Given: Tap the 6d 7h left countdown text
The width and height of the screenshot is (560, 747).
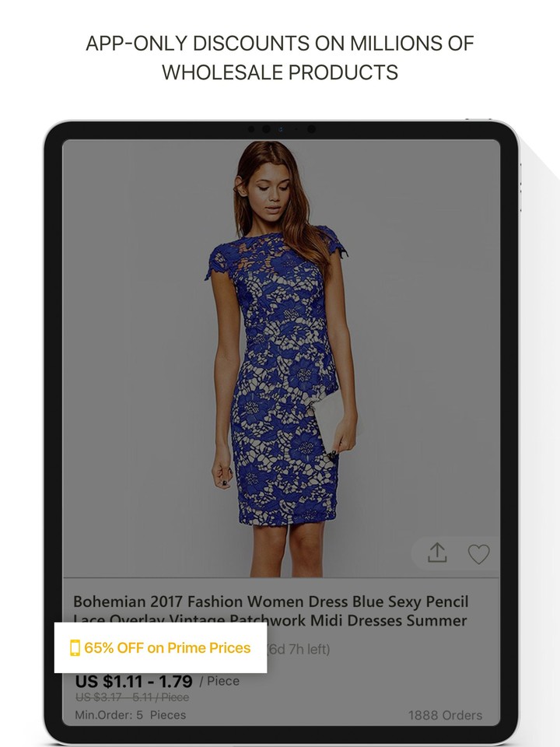Looking at the screenshot, I should 299,649.
